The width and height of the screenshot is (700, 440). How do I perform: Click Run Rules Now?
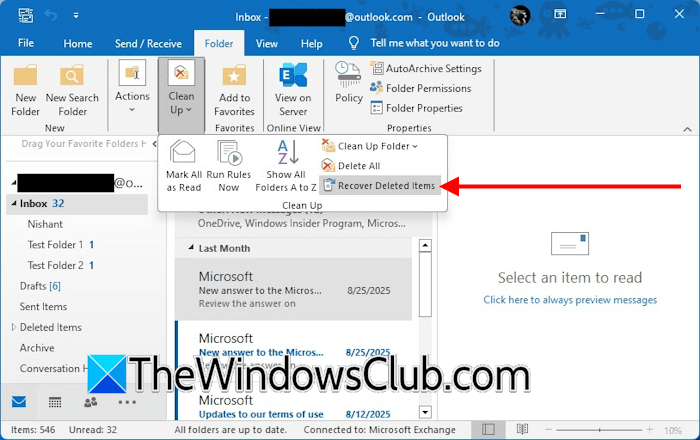click(x=229, y=166)
